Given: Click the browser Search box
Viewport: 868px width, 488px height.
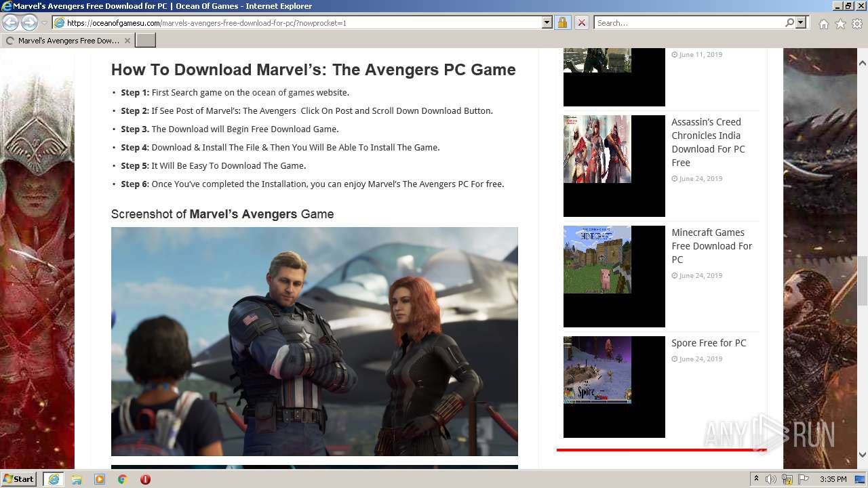Looking at the screenshot, I should click(689, 23).
